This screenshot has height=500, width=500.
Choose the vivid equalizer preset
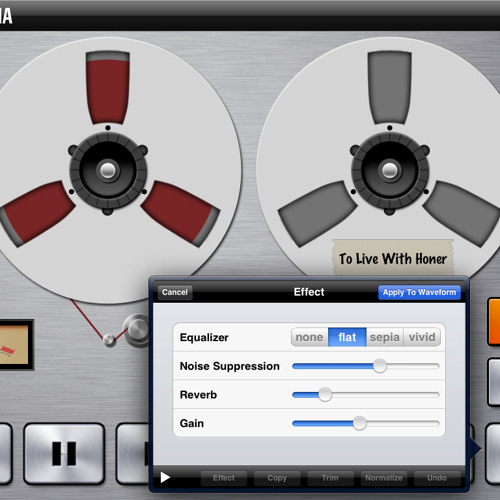422,337
